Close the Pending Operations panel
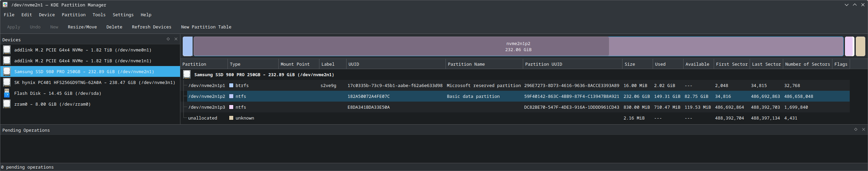 pos(863,129)
